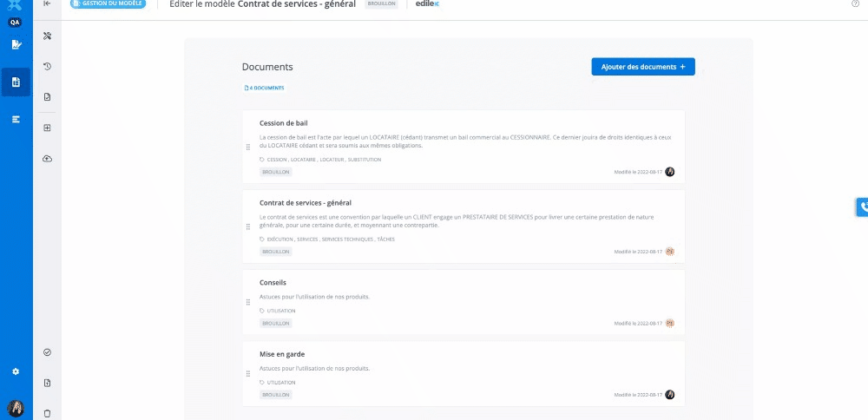This screenshot has width=868, height=420.
Task: Select the documents section in blue navigation bar
Action: [x=16, y=82]
